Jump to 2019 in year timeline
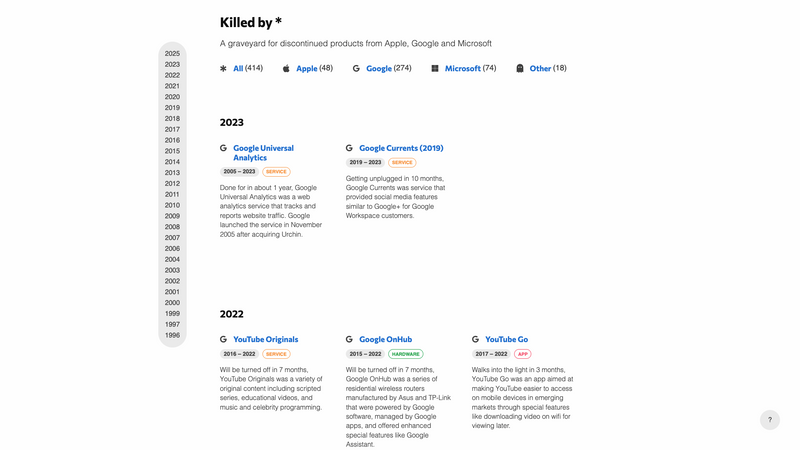Screen dimensions: 800x450 (x=172, y=108)
